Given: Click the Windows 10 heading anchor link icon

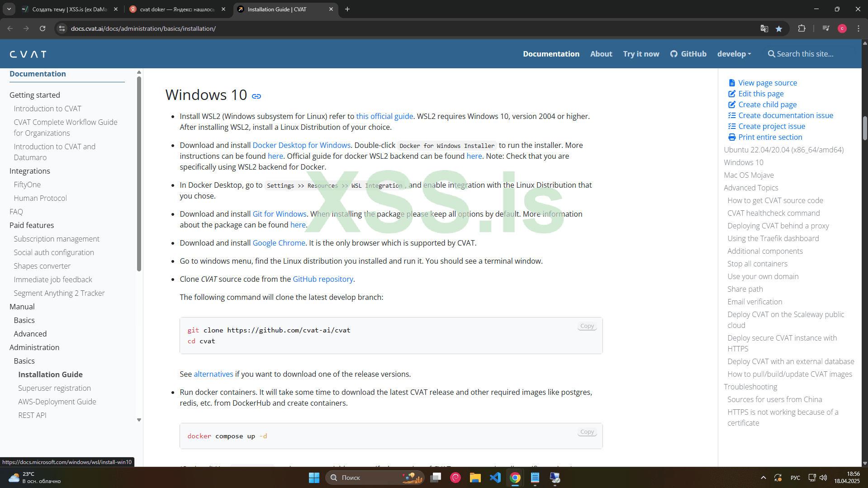Looking at the screenshot, I should (x=256, y=96).
